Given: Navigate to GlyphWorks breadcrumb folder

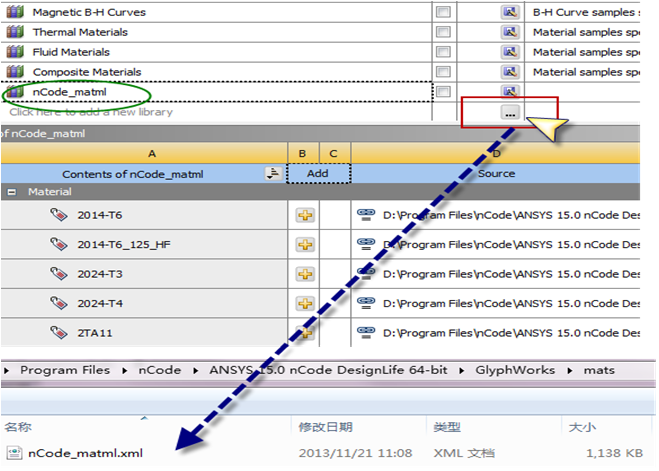Looking at the screenshot, I should pyautogui.click(x=515, y=370).
